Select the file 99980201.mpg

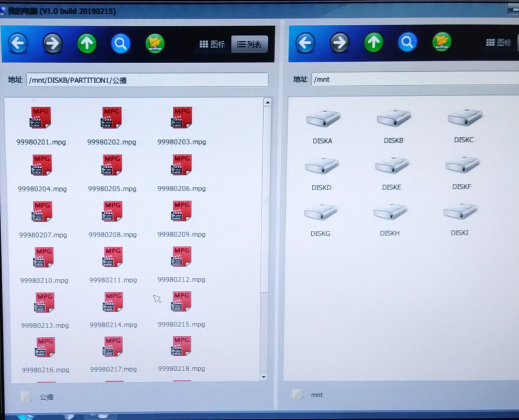41,125
